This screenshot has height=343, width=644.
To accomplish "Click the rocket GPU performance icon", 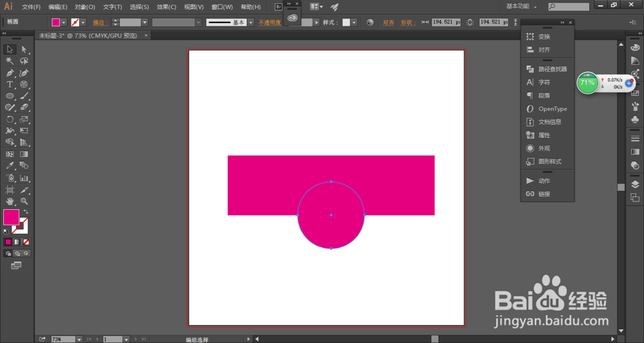I will coord(334,7).
